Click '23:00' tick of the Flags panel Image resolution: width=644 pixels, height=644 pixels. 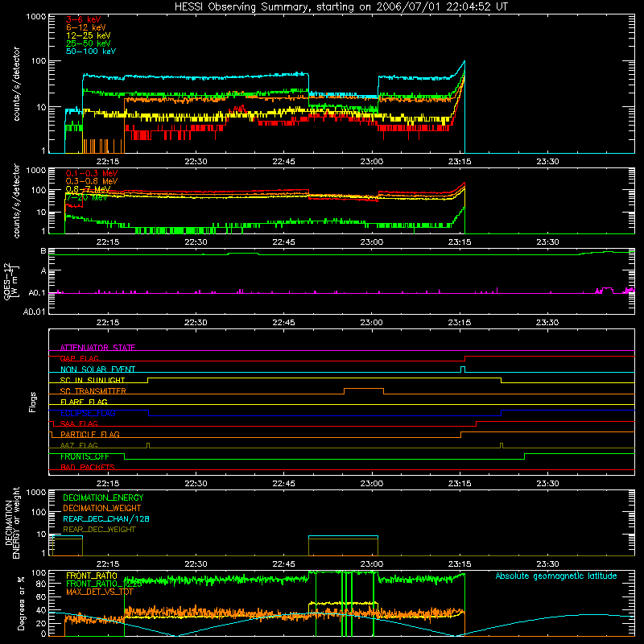coord(371,484)
